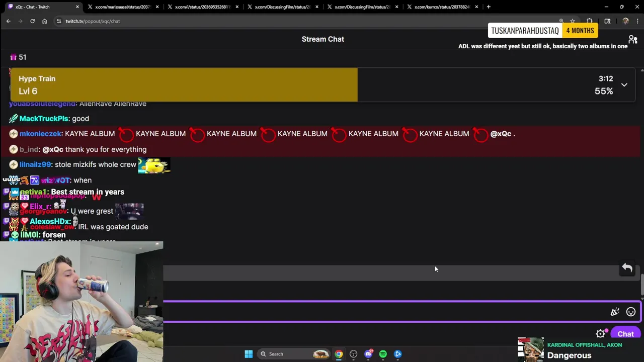Open the Windows Start menu
644x362 pixels.
coord(249,354)
